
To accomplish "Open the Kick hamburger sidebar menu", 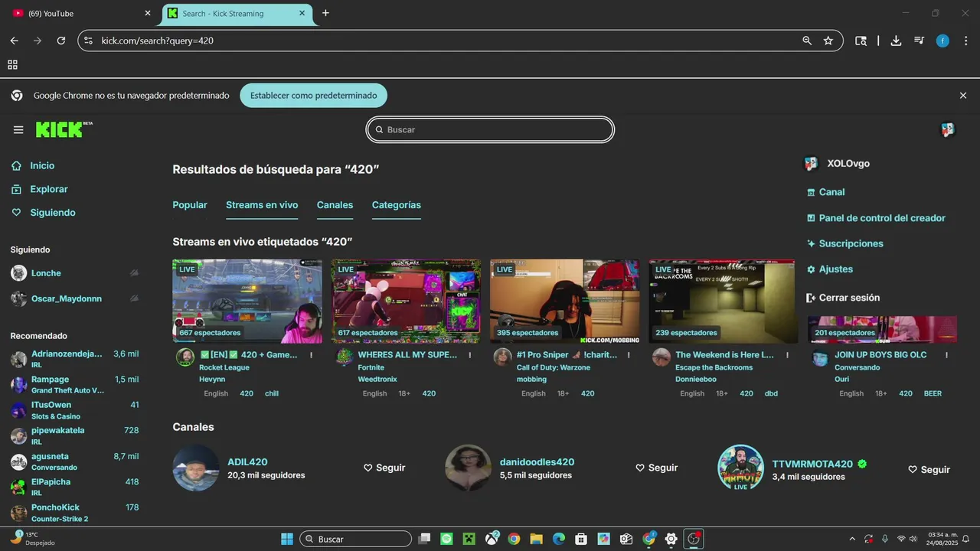I will [18, 130].
